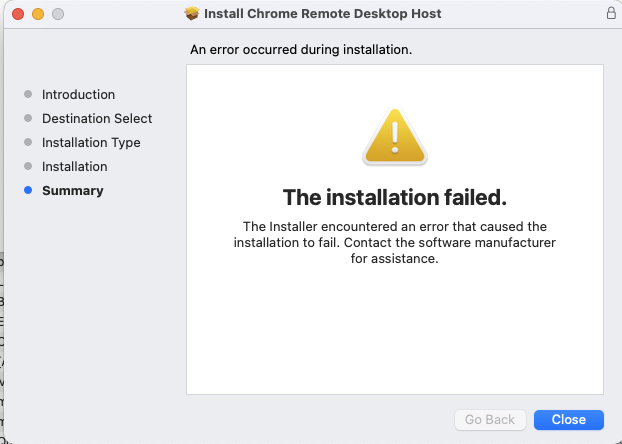The width and height of the screenshot is (622, 444).
Task: Click the lock icon in the title bar
Action: (610, 14)
